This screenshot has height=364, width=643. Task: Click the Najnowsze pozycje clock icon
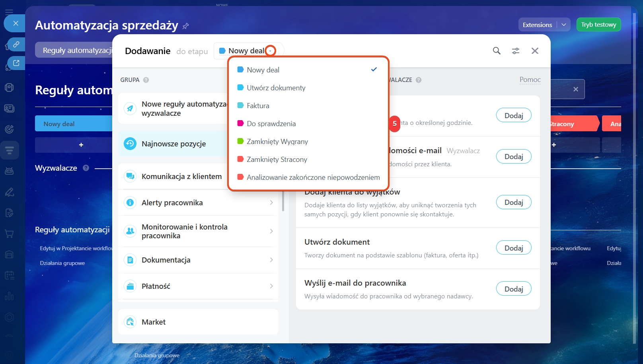pyautogui.click(x=130, y=144)
